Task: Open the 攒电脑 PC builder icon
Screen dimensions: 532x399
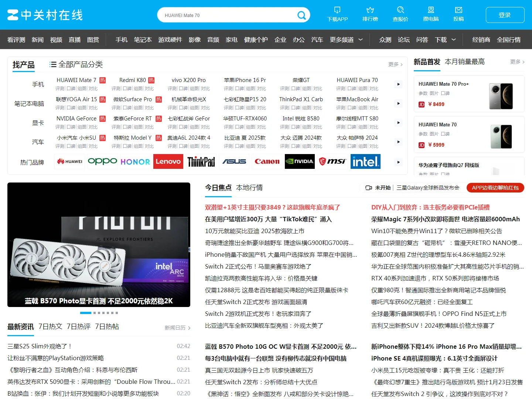Action: coord(431,10)
